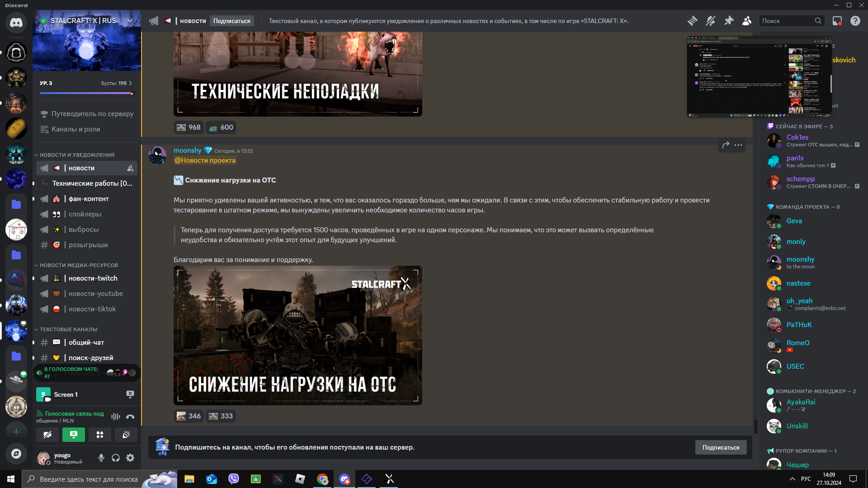This screenshot has width=868, height=488.
Task: Toggle channel notification mute bell icon
Action: (711, 21)
